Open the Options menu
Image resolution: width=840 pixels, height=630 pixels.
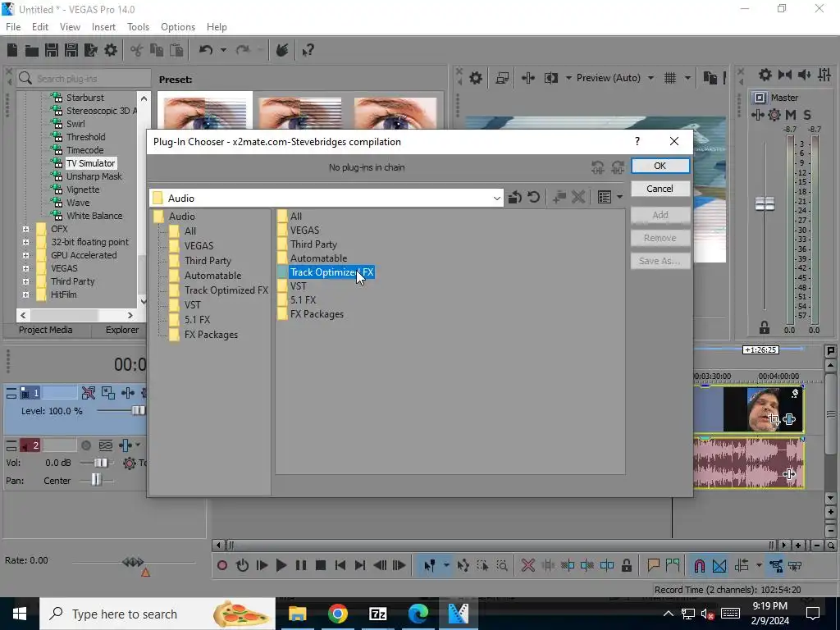[178, 27]
